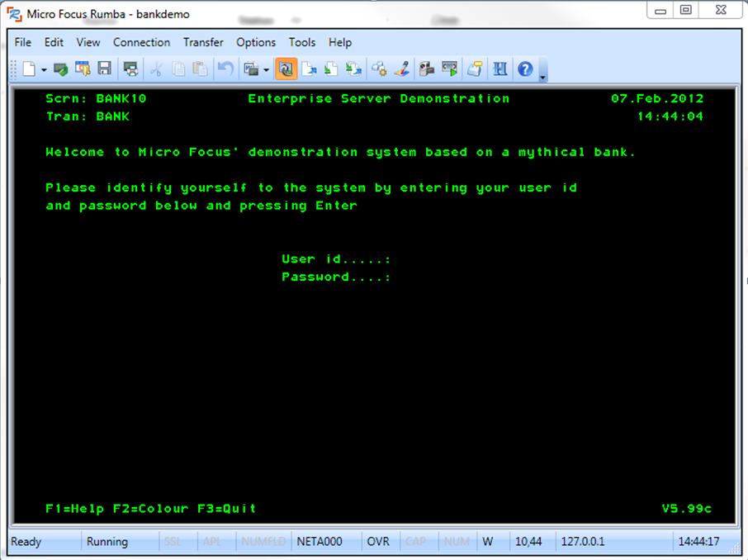The image size is (748, 560).
Task: Click the IP address 127.0.0.1 in status bar
Action: pyautogui.click(x=583, y=542)
